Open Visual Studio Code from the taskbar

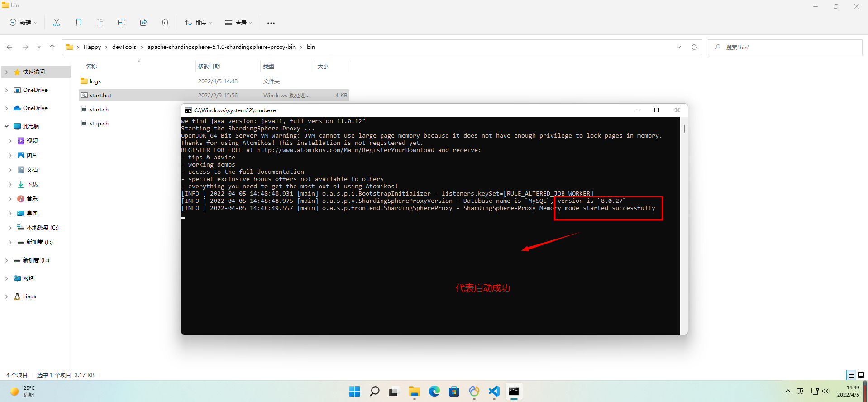tap(494, 392)
